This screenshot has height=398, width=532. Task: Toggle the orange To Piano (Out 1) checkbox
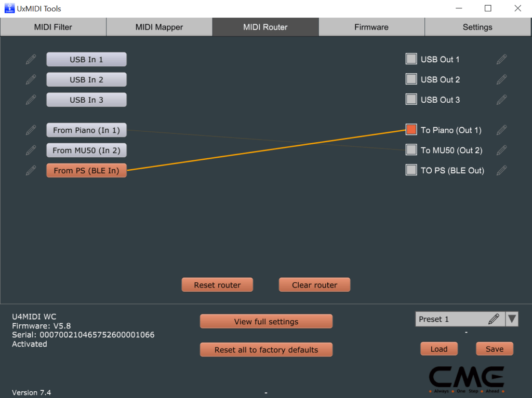pos(410,130)
